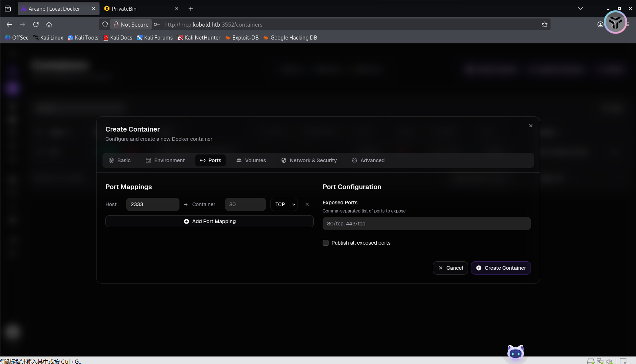The width and height of the screenshot is (636, 364).
Task: Open the Volumes tab
Action: pos(251,160)
